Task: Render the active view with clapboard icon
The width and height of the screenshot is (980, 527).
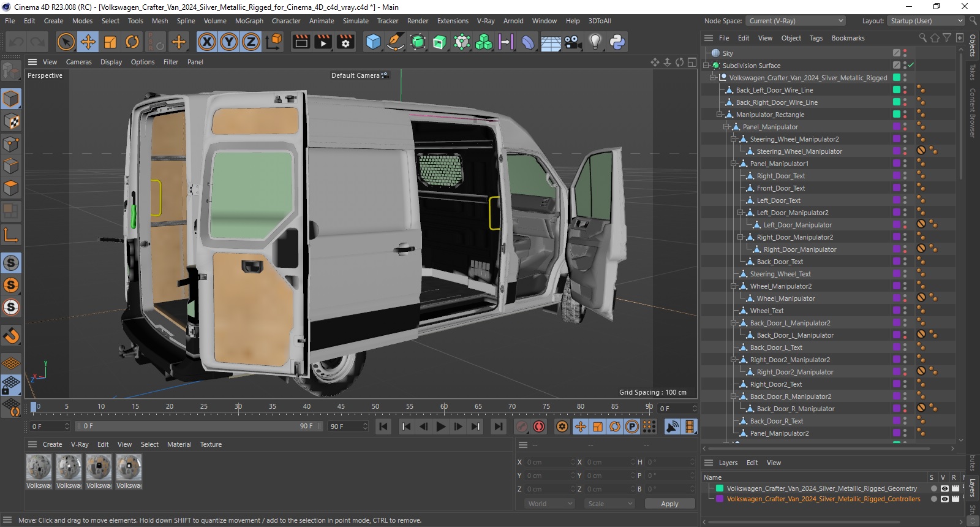Action: pyautogui.click(x=301, y=42)
